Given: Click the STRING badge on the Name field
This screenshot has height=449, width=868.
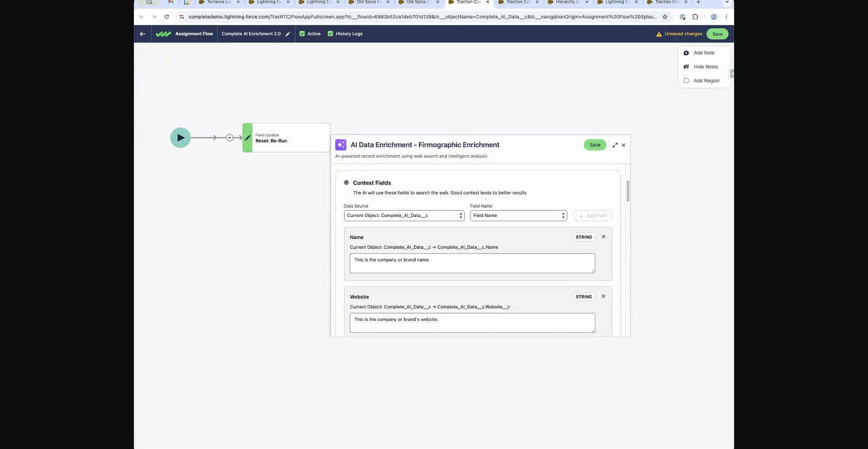Looking at the screenshot, I should (x=584, y=237).
